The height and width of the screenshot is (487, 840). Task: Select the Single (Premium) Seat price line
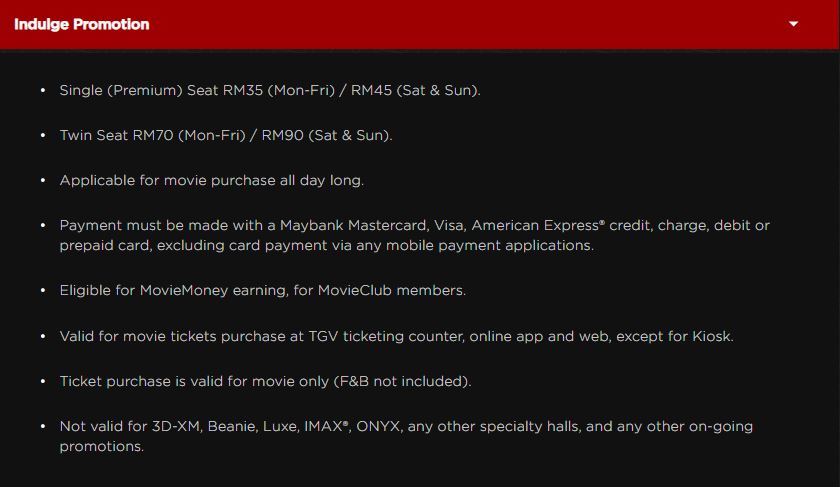(270, 90)
